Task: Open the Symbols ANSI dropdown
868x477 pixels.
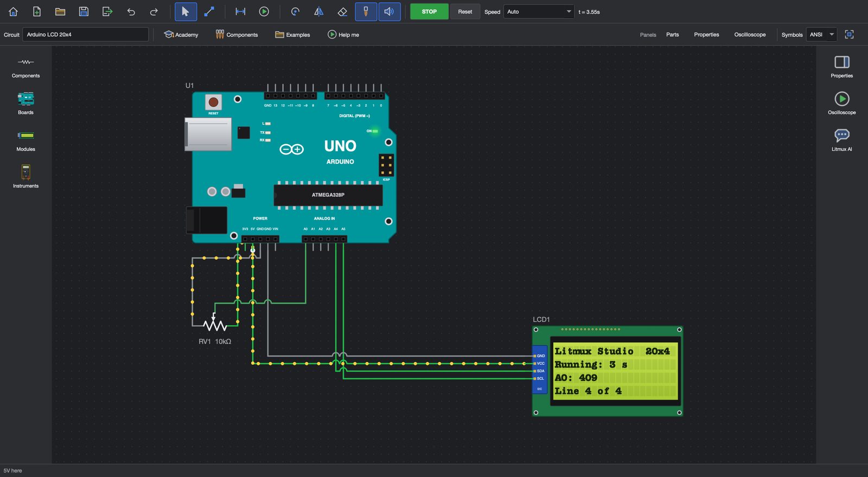Action: [x=821, y=35]
